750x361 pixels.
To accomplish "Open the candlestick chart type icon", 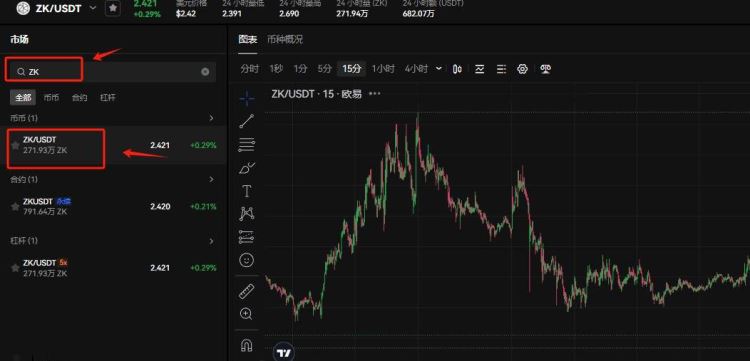I will pyautogui.click(x=457, y=69).
